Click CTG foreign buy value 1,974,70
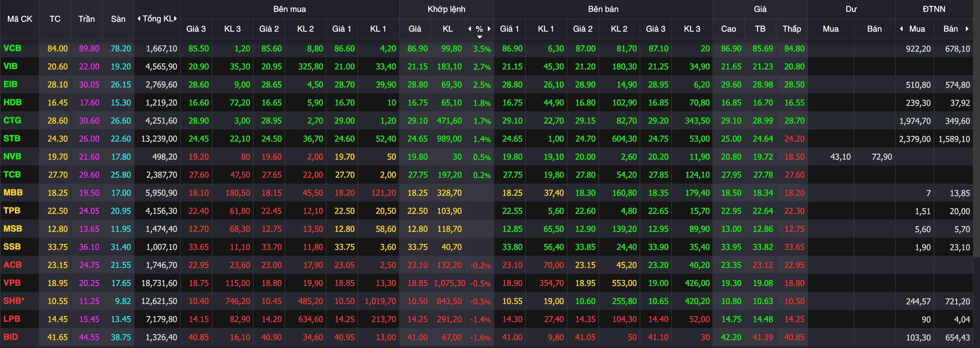The width and height of the screenshot is (980, 348). 915,121
